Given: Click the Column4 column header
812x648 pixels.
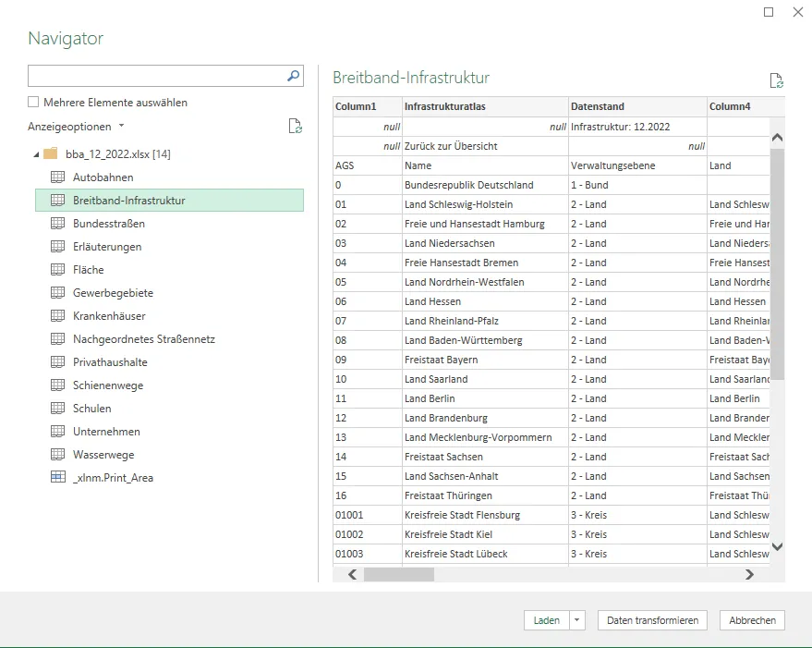Looking at the screenshot, I should coord(745,107).
